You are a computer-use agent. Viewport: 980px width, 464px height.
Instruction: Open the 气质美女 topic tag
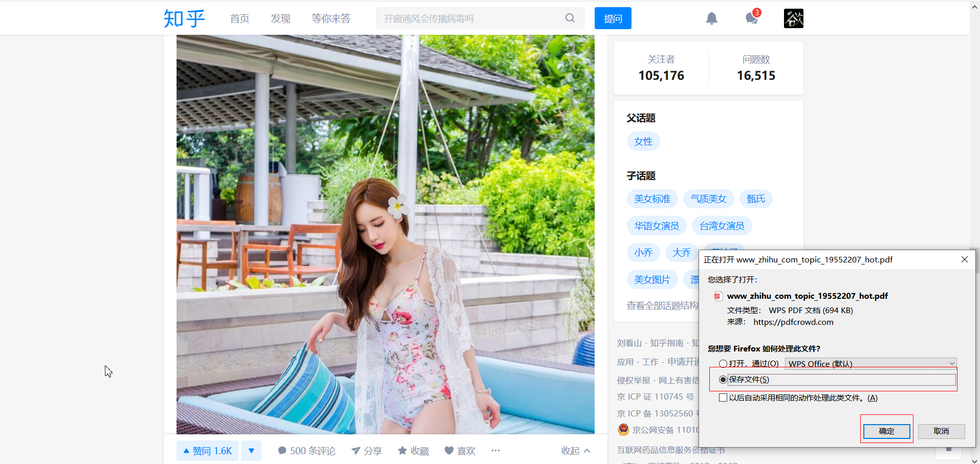point(709,199)
